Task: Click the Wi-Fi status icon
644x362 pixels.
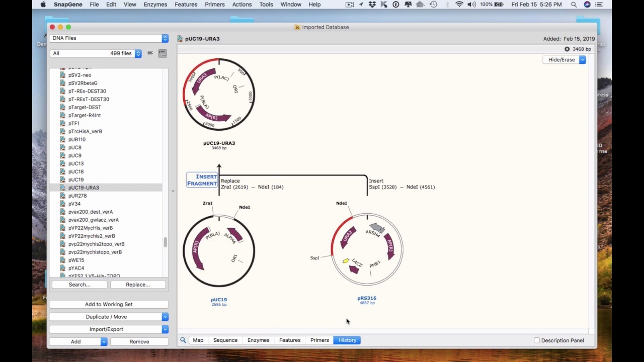Action: [x=459, y=5]
